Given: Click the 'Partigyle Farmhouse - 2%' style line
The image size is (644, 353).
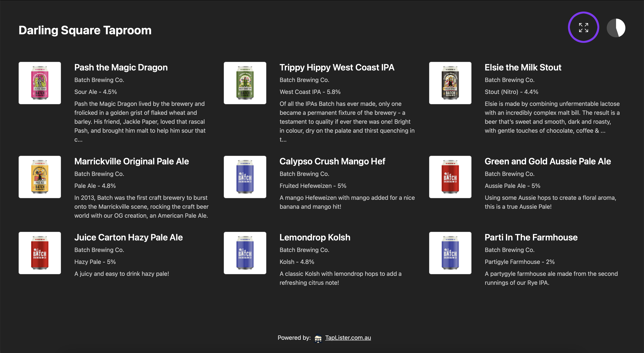Looking at the screenshot, I should pos(520,262).
